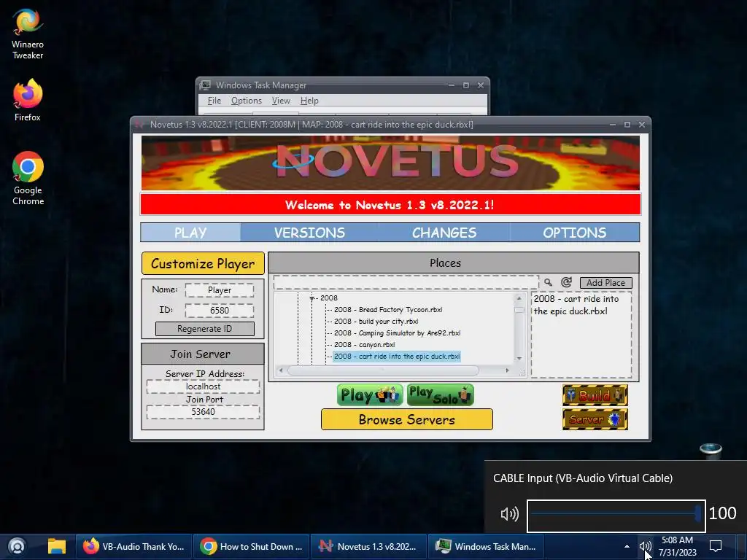The height and width of the screenshot is (560, 747).
Task: Select 2008 - build your city.rbxl
Action: pyautogui.click(x=376, y=322)
